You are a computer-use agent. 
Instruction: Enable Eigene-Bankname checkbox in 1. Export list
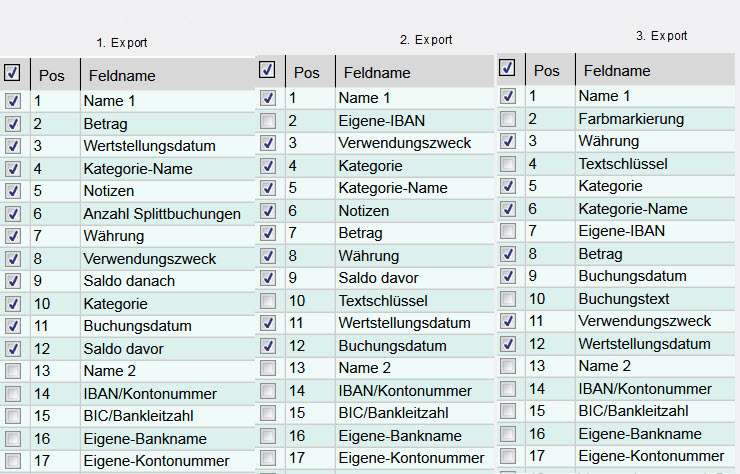point(12,439)
